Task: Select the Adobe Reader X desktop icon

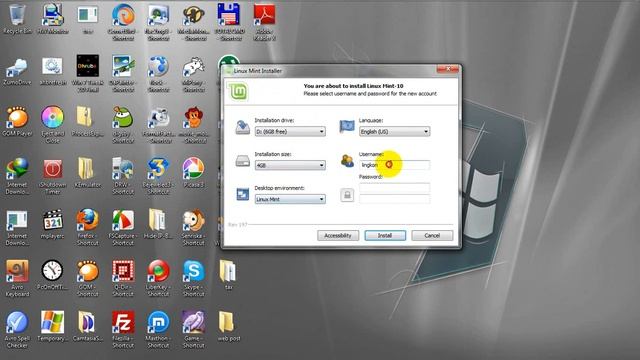Action: (264, 22)
